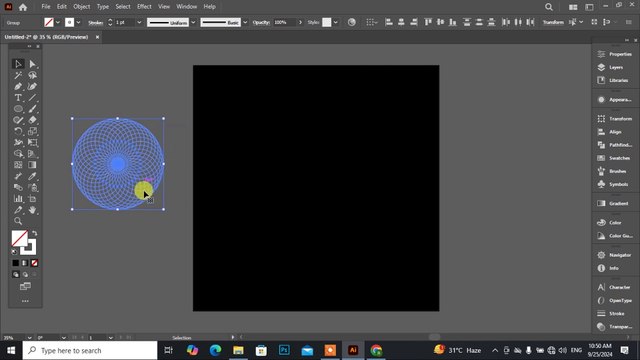This screenshot has height=360, width=640.
Task: Change the screen mode
Action: [25, 287]
